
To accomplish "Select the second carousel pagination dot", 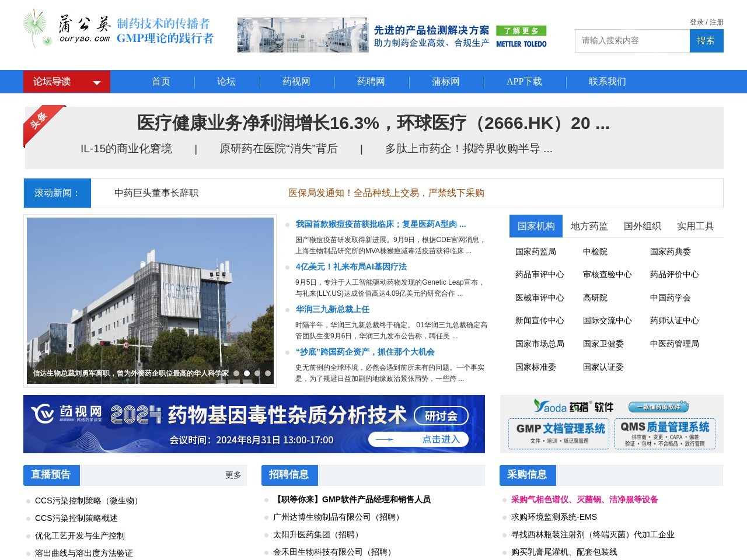I will coord(247,372).
